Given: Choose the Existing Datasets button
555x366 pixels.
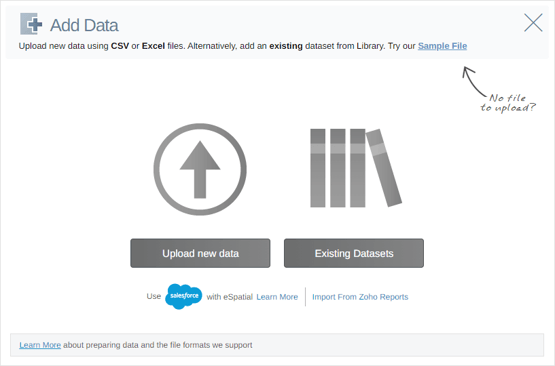Looking at the screenshot, I should (354, 253).
